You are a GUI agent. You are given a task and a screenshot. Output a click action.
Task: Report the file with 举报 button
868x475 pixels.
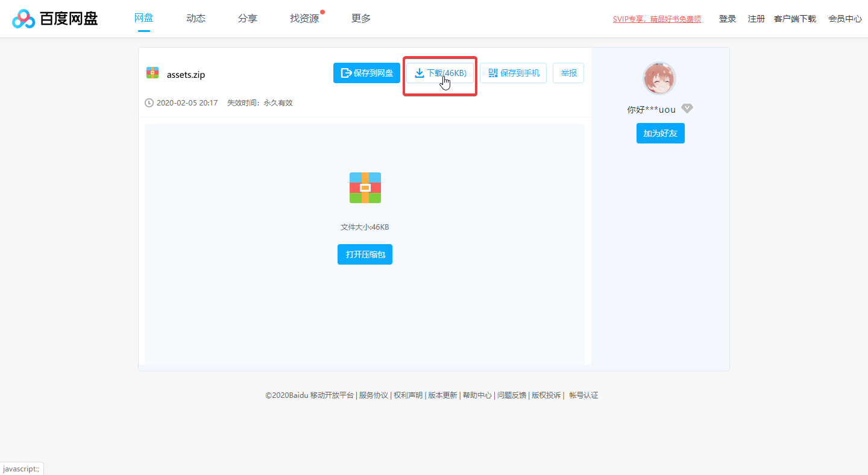tap(568, 73)
